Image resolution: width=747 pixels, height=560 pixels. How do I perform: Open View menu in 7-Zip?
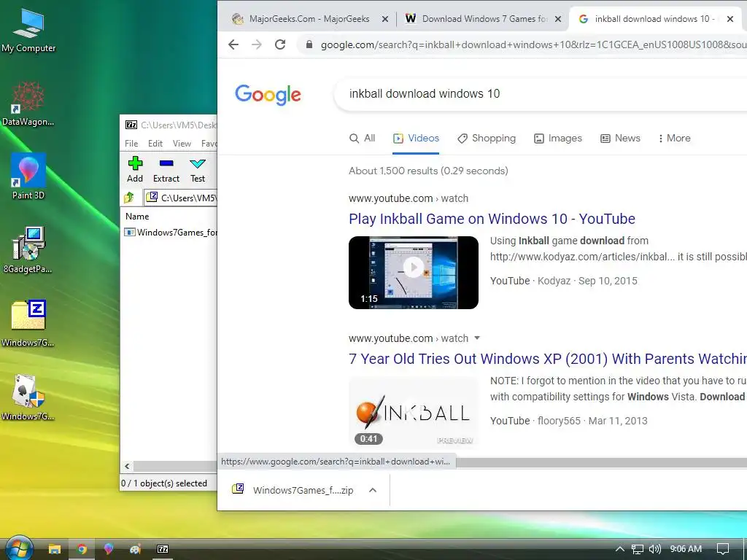[182, 144]
